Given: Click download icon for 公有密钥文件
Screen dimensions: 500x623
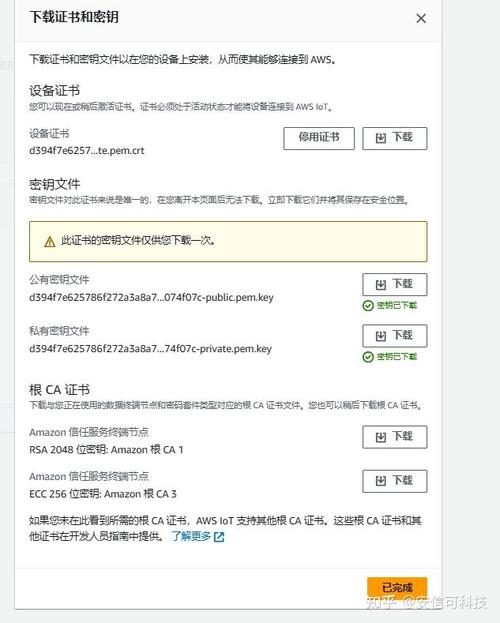Looking at the screenshot, I should (381, 285).
